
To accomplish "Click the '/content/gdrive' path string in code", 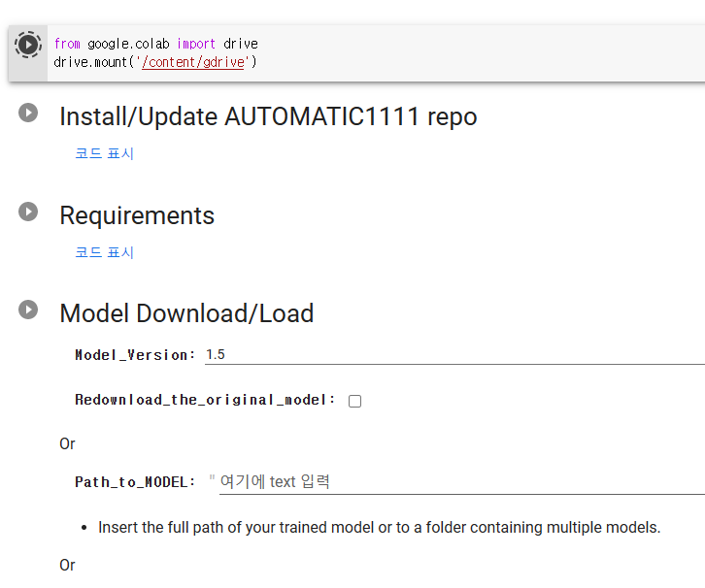I will (x=192, y=62).
